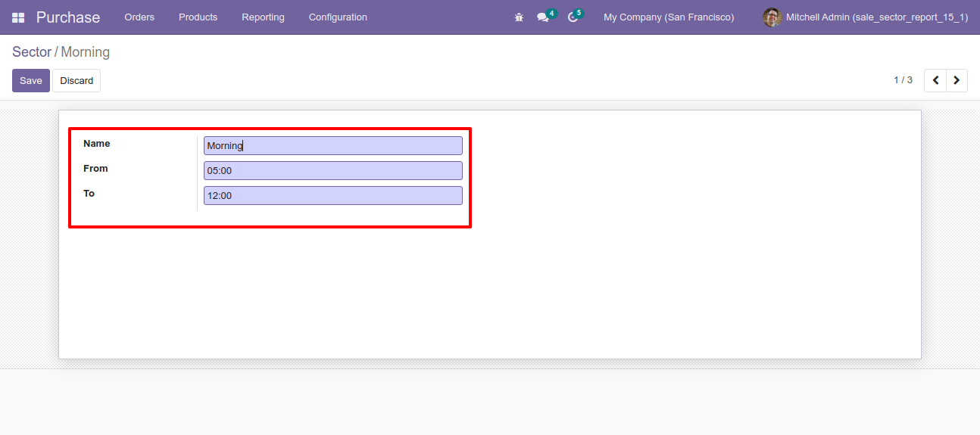Go back to Sector breadcrumb
This screenshot has width=980, height=435.
pos(32,52)
